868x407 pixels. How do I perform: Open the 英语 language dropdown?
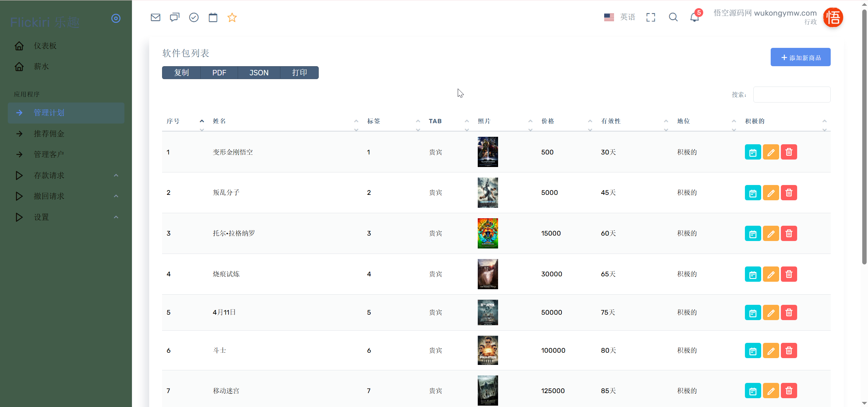(620, 17)
